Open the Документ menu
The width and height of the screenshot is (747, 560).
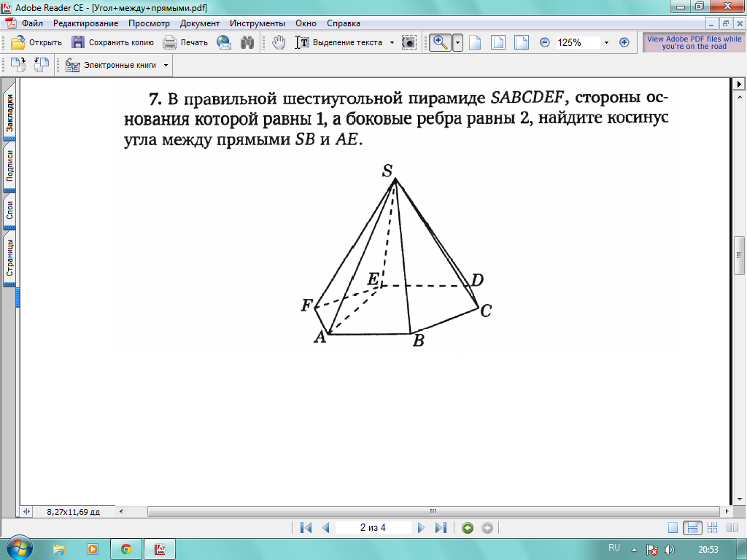(200, 23)
